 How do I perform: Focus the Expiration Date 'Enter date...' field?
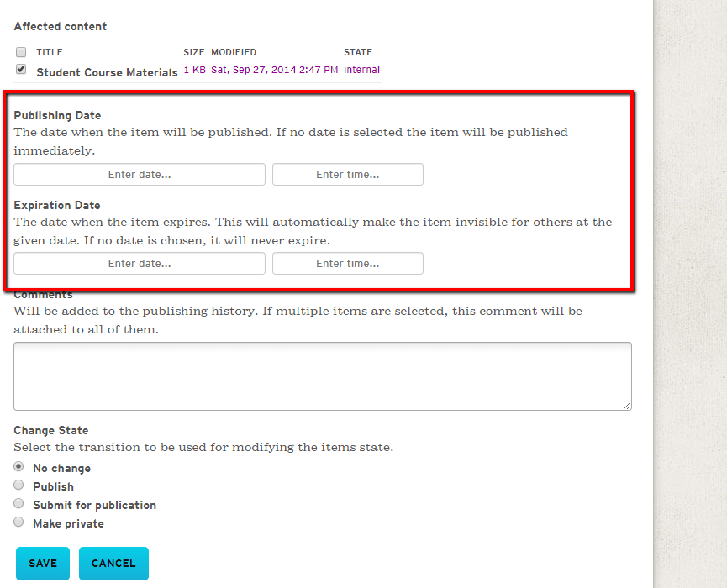click(140, 264)
